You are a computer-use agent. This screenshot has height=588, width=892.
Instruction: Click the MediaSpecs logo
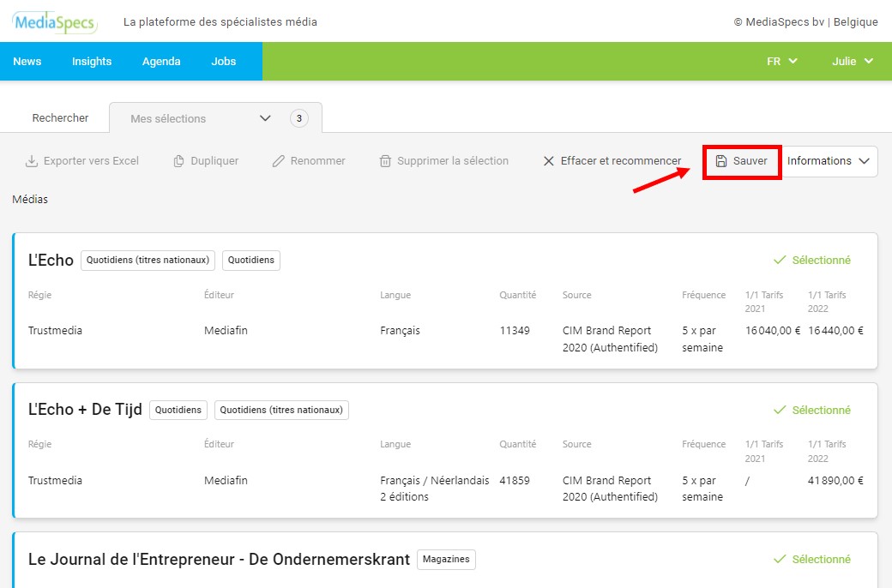point(55,22)
